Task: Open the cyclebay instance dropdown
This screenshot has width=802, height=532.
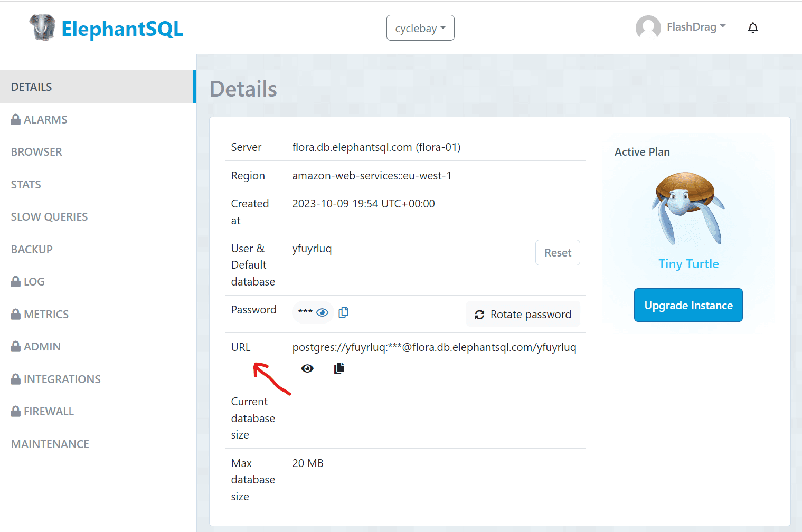Action: point(420,28)
